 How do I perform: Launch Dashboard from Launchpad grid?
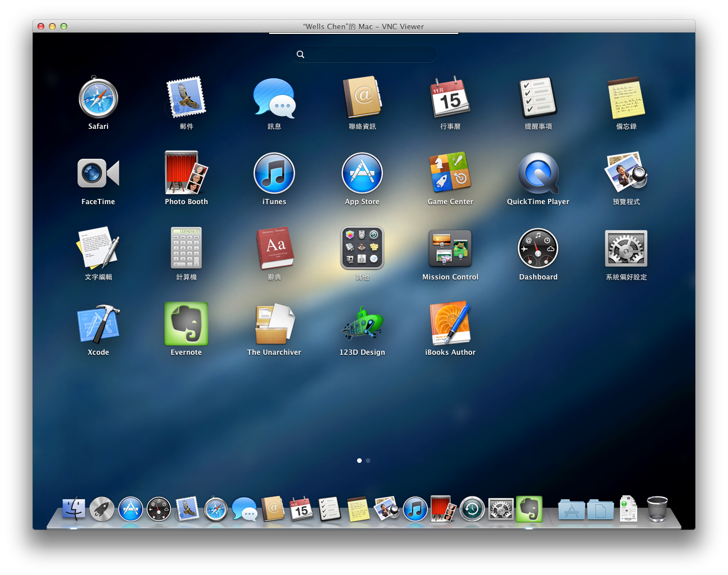click(x=538, y=248)
